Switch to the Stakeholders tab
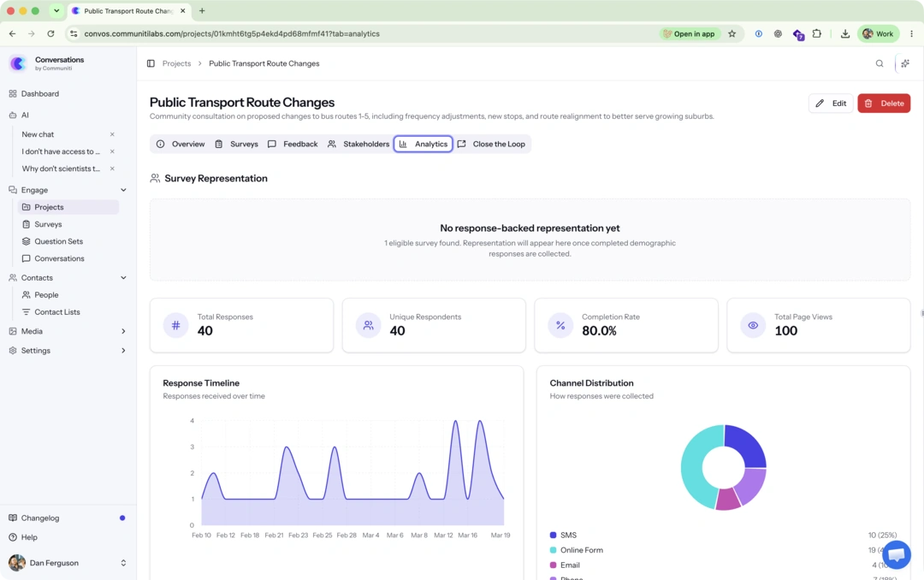Image resolution: width=924 pixels, height=580 pixels. [x=358, y=144]
